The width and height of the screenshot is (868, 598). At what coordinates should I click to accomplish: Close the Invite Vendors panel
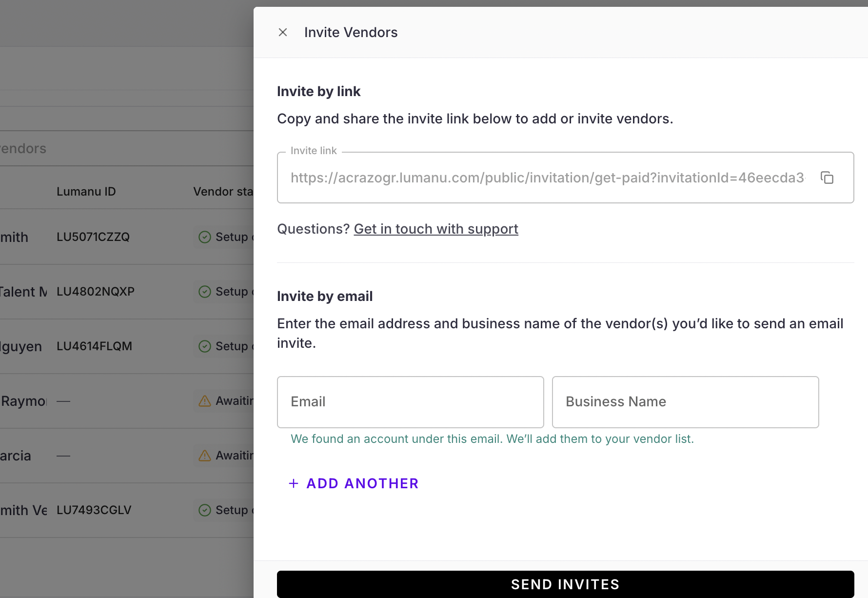pos(283,32)
